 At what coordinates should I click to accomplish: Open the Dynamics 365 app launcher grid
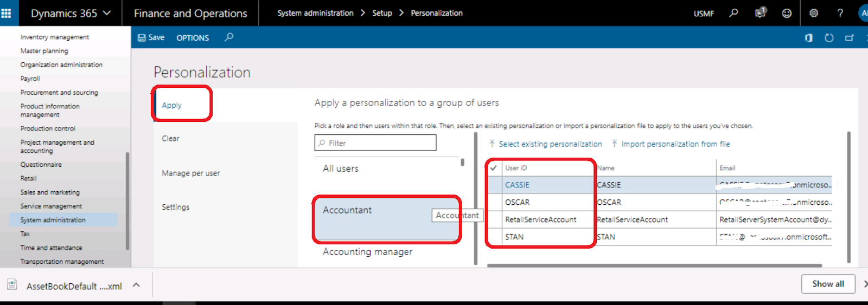pyautogui.click(x=7, y=13)
